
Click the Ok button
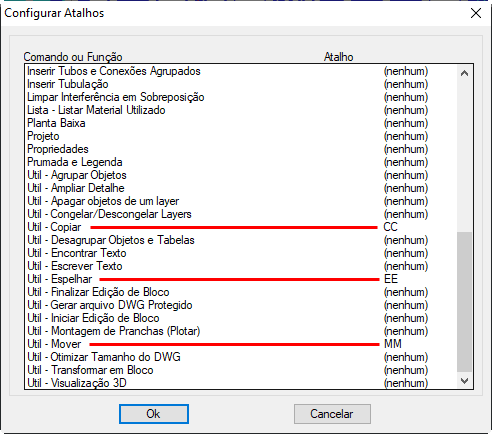tap(154, 414)
